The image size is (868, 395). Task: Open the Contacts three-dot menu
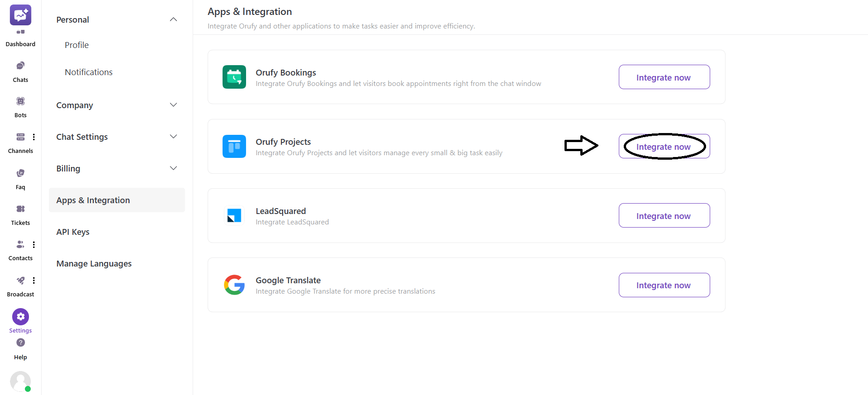point(34,244)
